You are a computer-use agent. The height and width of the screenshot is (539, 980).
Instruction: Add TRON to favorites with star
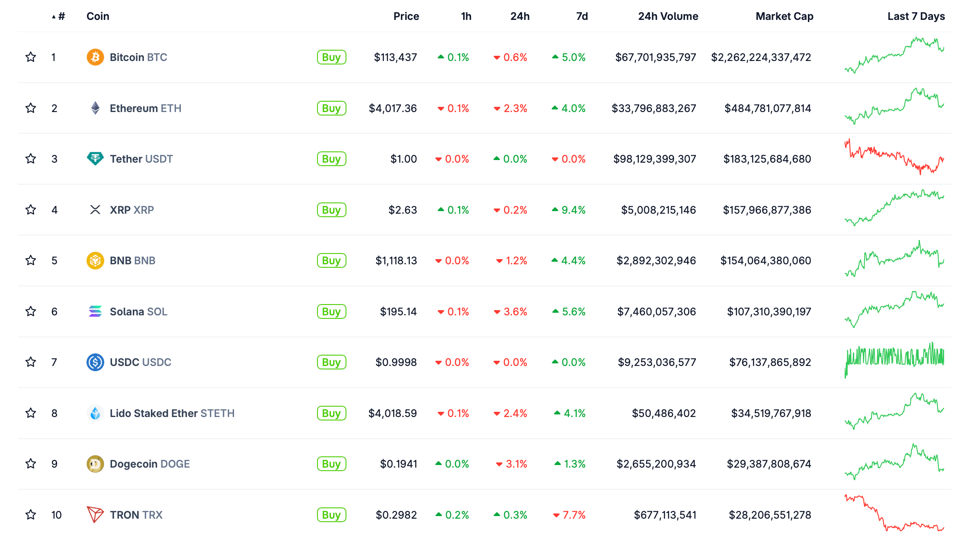point(31,515)
